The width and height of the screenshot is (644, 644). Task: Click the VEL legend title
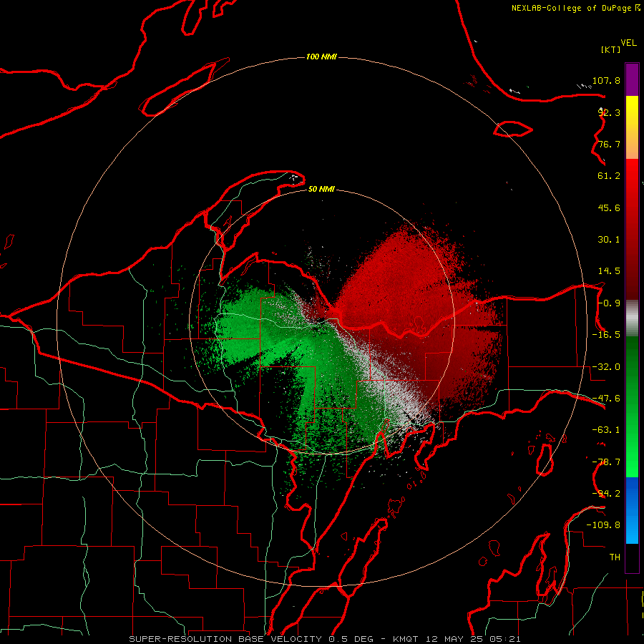[x=628, y=43]
